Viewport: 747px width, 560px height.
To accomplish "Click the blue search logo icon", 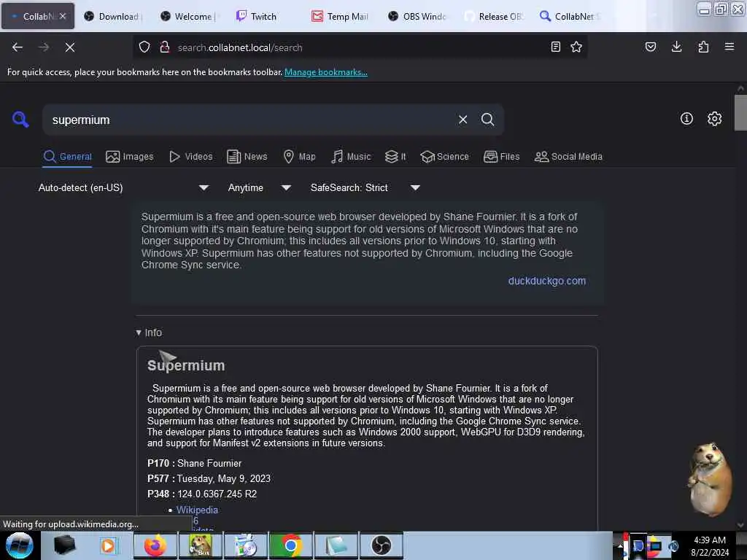I will pos(20,119).
